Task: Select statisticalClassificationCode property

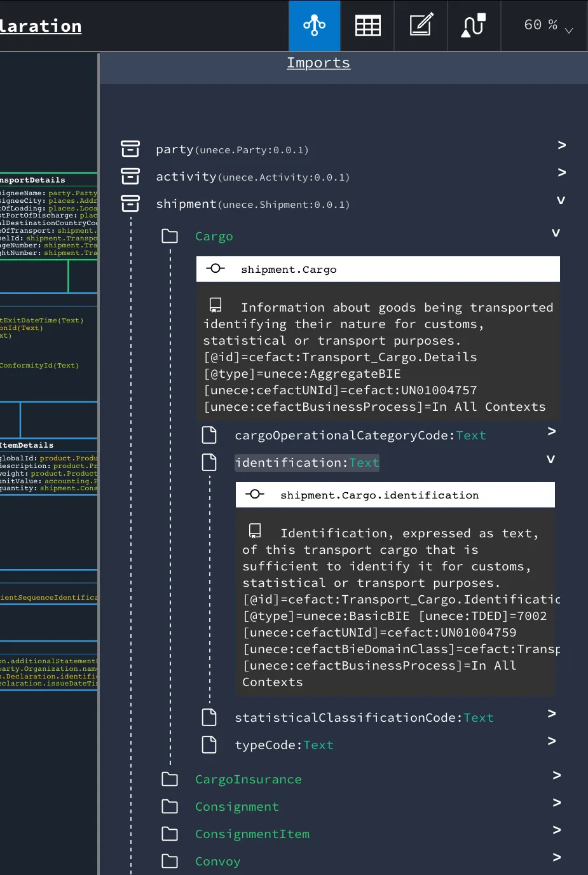Action: (x=364, y=718)
